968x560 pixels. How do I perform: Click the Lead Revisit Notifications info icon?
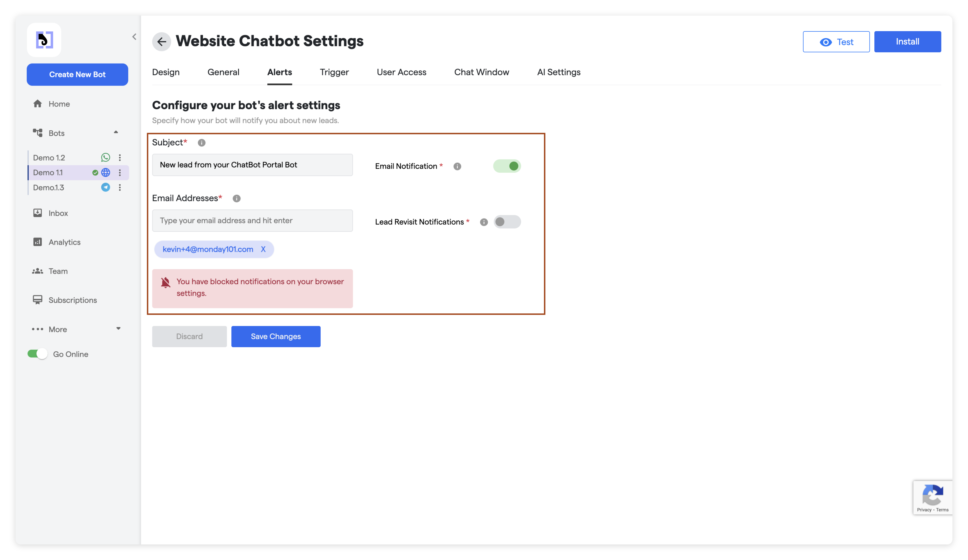484,222
